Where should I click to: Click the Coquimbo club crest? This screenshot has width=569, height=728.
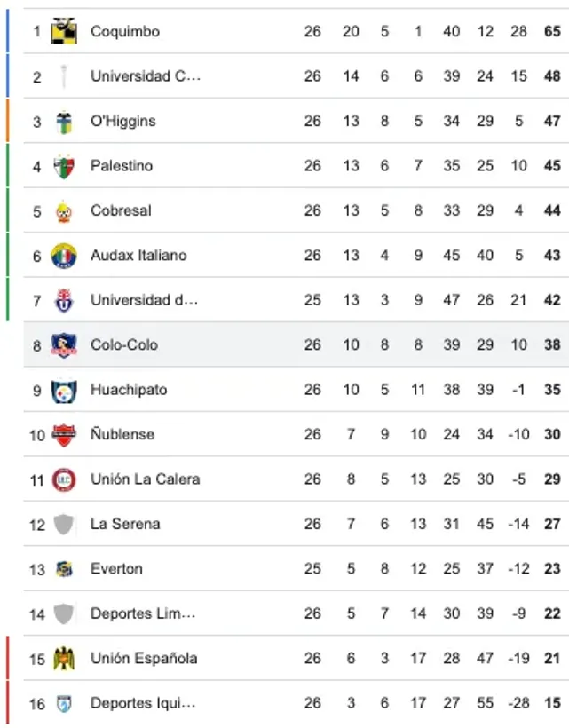[62, 30]
